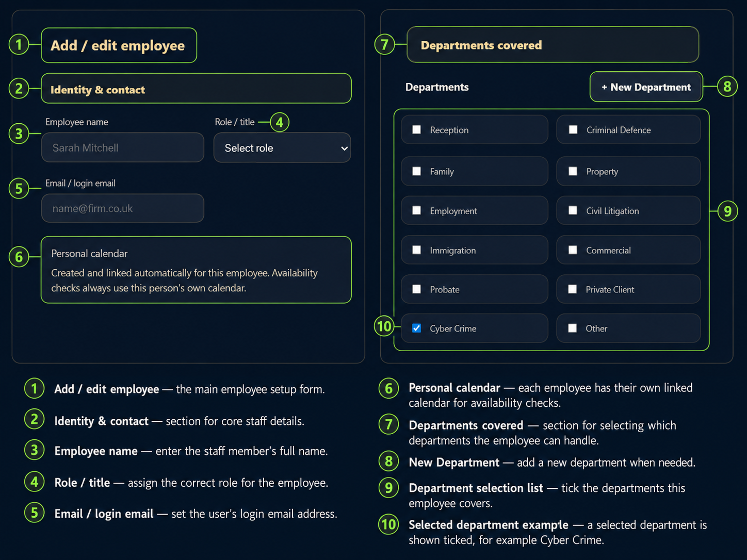Click the Email / login email field
Viewport: 747px width, 560px height.
click(x=123, y=208)
